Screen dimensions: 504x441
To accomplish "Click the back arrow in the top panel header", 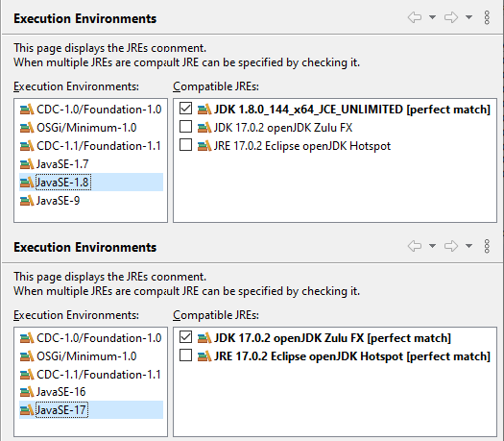I will coord(415,17).
